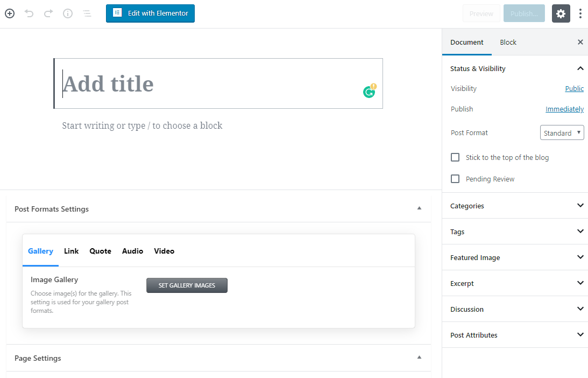Select the Gallery post format tab
Viewport: 588px width, 378px height.
tap(40, 251)
